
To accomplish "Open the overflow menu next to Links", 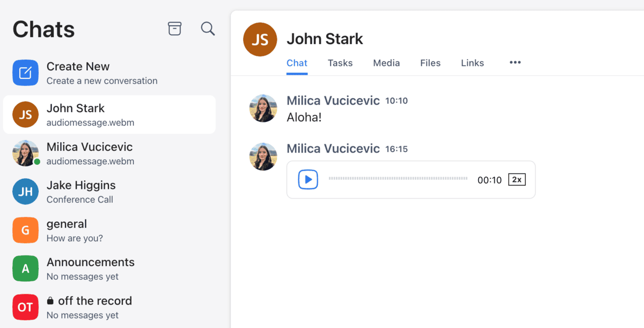I will click(x=515, y=63).
